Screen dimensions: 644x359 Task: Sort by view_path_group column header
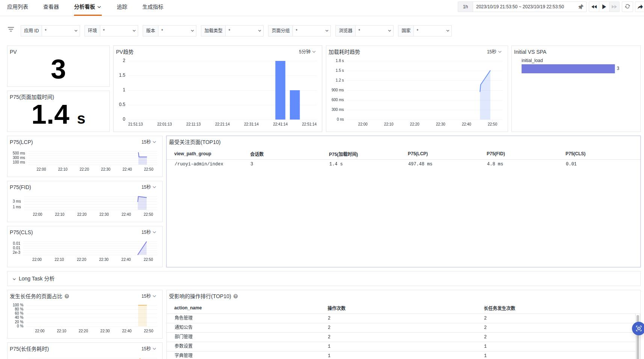(x=193, y=154)
